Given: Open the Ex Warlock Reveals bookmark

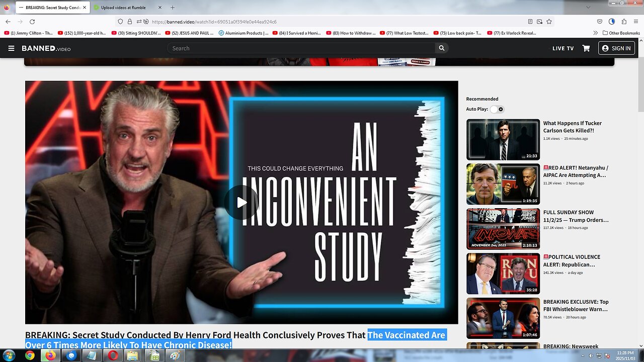Looking at the screenshot, I should click(x=512, y=33).
